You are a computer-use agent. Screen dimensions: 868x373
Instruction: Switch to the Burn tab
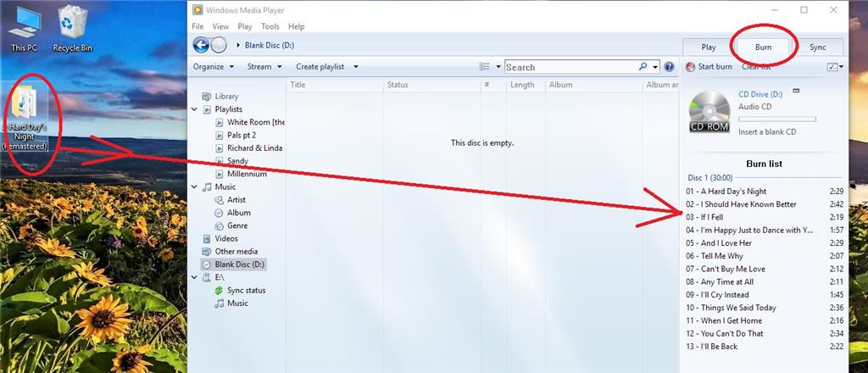pyautogui.click(x=763, y=47)
